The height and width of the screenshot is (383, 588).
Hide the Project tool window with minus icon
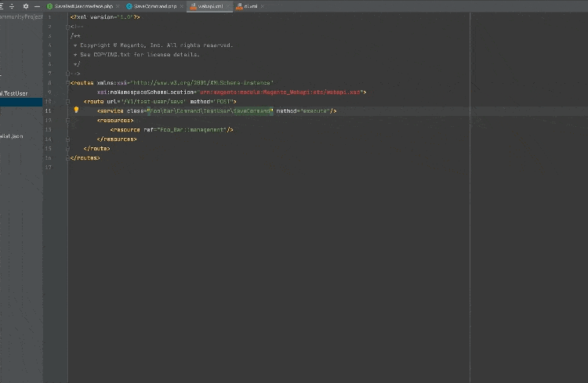(x=37, y=5)
